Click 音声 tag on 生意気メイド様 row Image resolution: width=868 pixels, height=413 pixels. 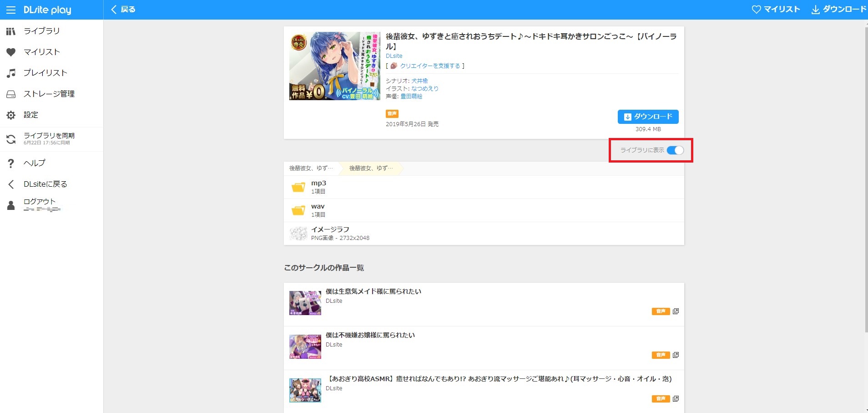pyautogui.click(x=661, y=311)
